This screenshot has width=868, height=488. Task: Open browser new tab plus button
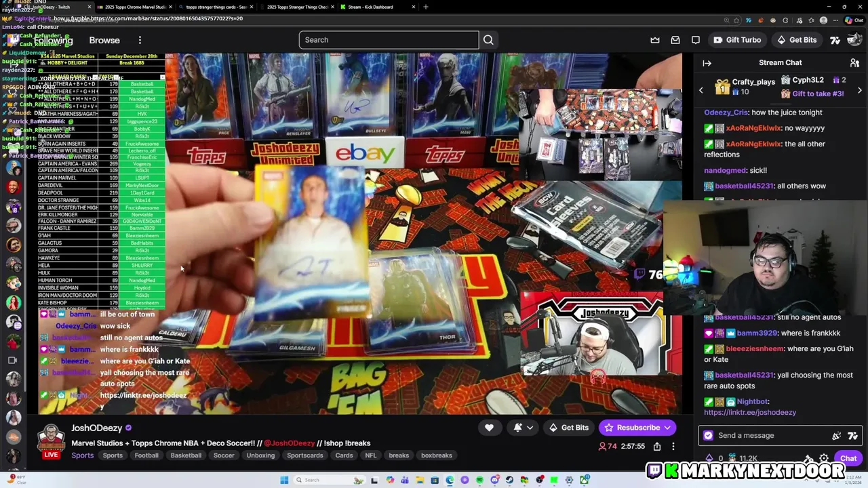coord(426,7)
